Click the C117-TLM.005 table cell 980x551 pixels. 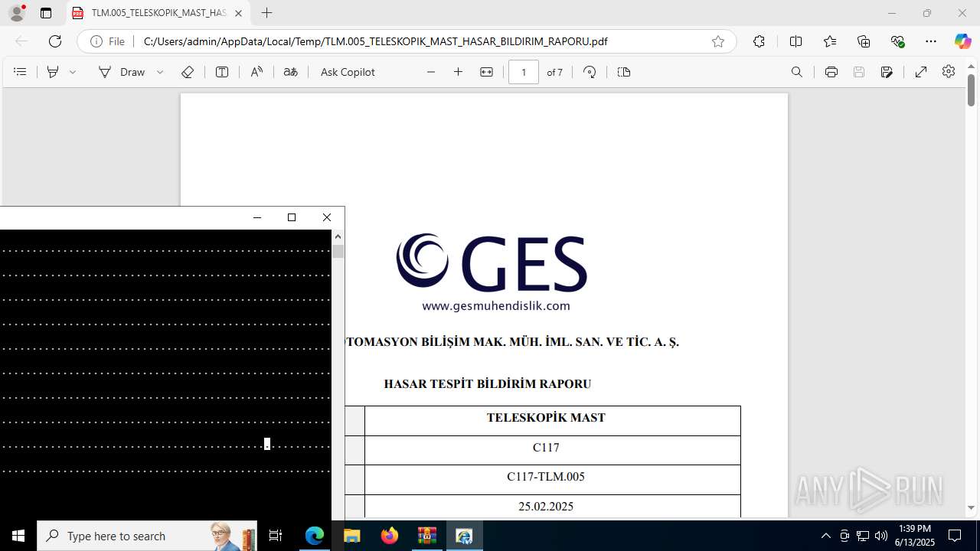[553, 479]
